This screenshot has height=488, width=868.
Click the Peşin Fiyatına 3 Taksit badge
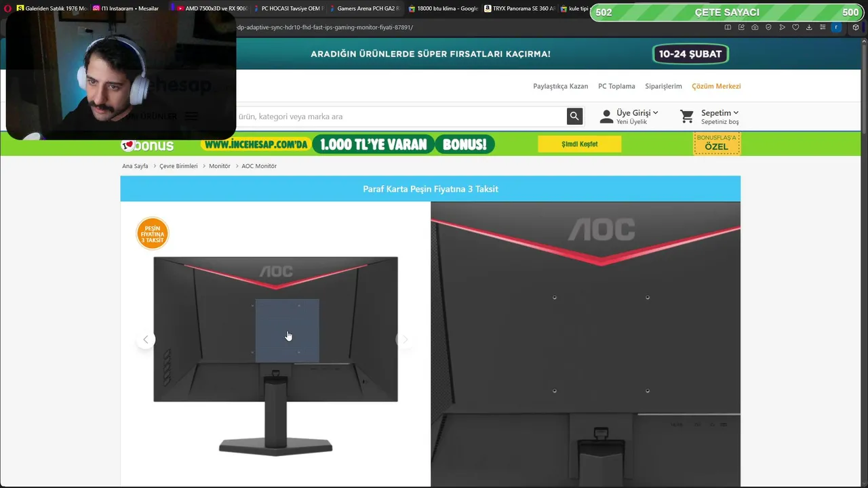pyautogui.click(x=152, y=233)
